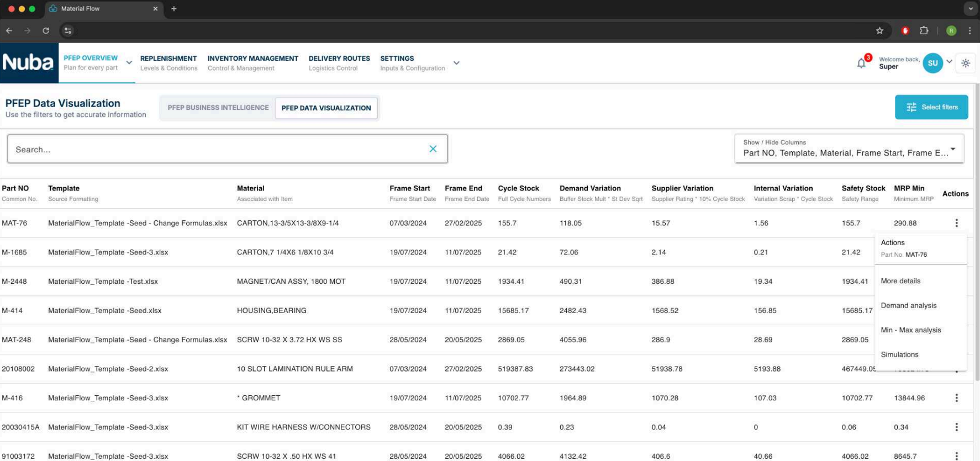The width and height of the screenshot is (980, 461).
Task: Click the Nuba logo
Action: click(x=29, y=63)
